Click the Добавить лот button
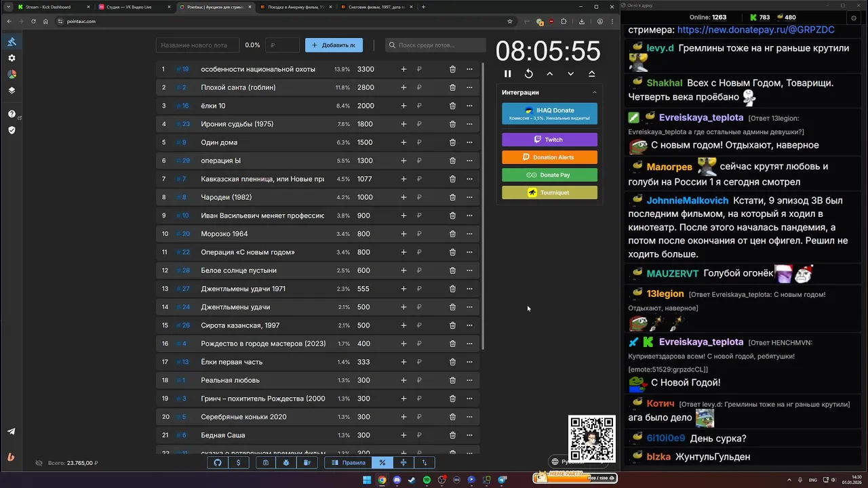The height and width of the screenshot is (488, 868). [x=334, y=45]
